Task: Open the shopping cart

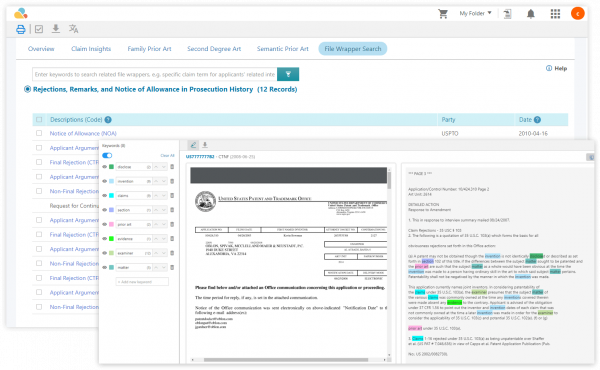Action: (443, 14)
